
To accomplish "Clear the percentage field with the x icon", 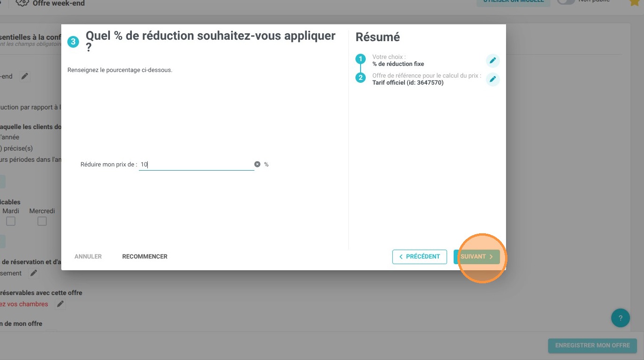I will (x=257, y=164).
